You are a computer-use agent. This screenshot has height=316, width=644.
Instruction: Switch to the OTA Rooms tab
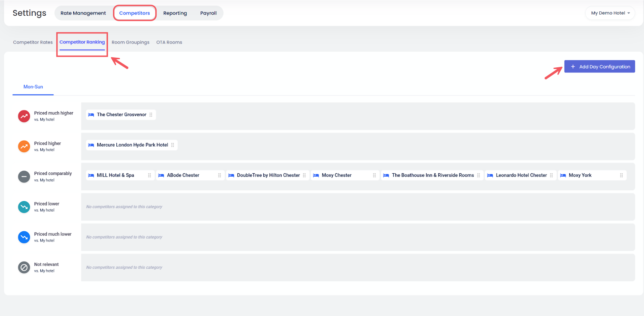[x=169, y=42]
